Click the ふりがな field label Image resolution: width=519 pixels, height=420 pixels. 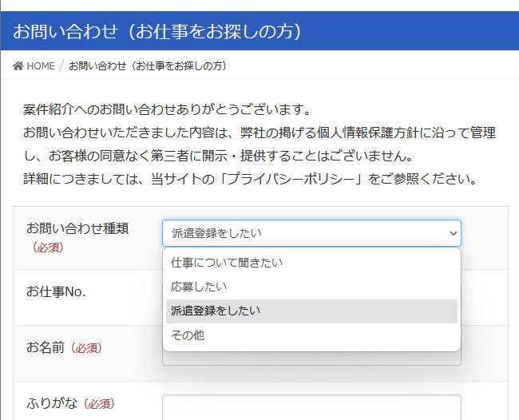pyautogui.click(x=53, y=404)
